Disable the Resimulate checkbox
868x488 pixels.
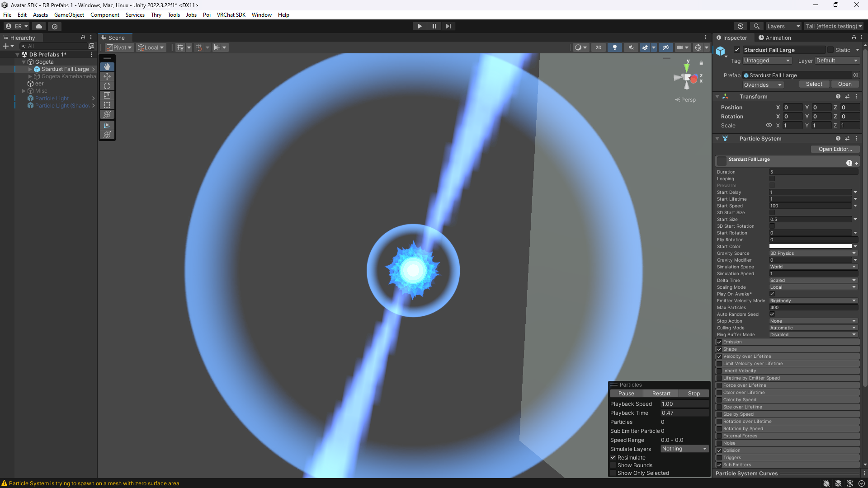point(613,458)
